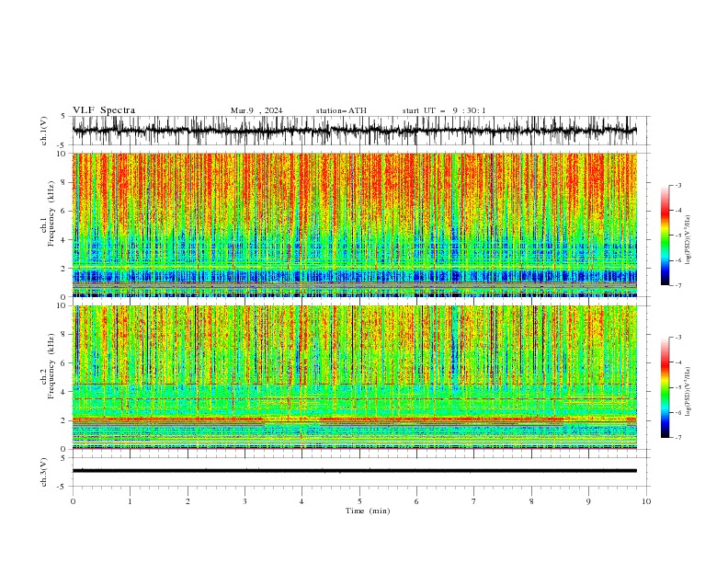Viewport: 728px width, 563px height.
Task: Click the "-3" label on ch.1 color bar
Action: pos(677,185)
